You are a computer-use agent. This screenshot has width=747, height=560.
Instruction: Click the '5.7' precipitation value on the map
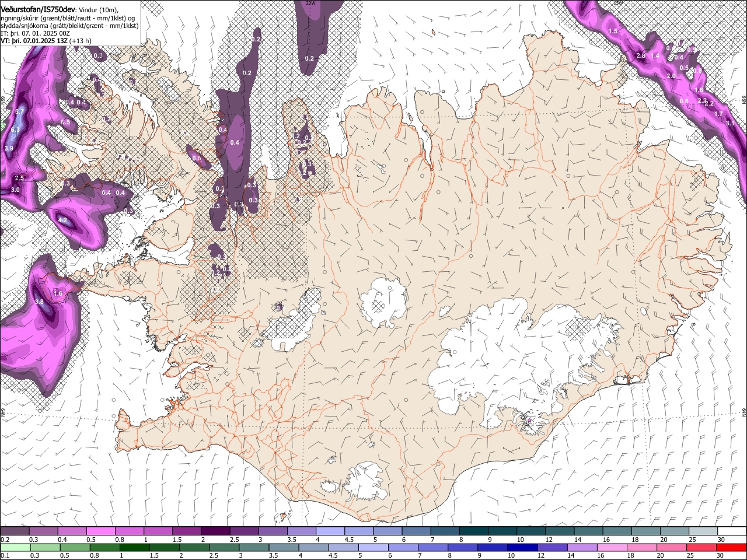pos(19,111)
